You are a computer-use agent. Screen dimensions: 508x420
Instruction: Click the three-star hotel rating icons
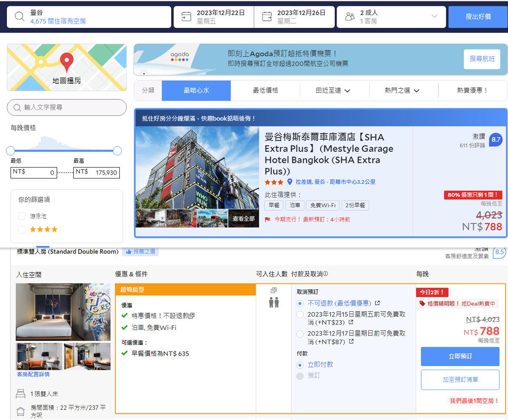274,182
